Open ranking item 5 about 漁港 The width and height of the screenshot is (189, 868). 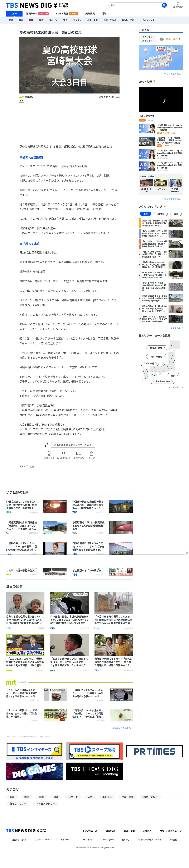tap(161, 265)
